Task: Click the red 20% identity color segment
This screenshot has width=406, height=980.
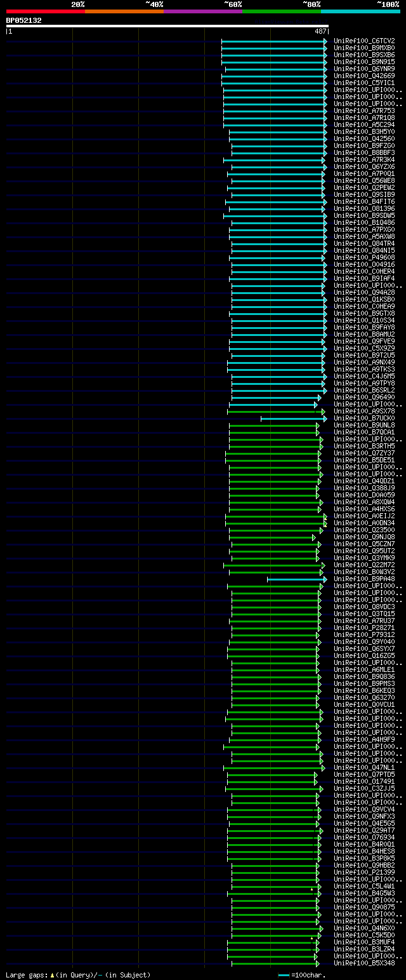Action: [46, 11]
